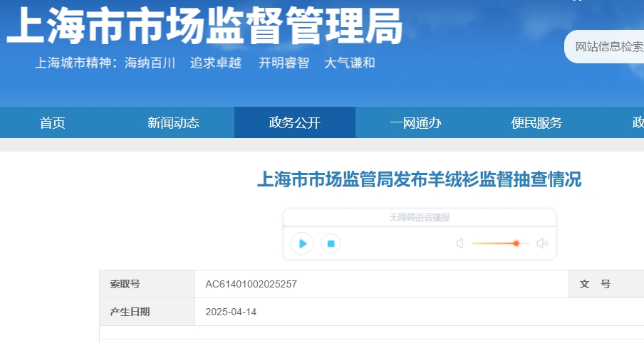Click the high volume speaker icon

[x=542, y=243]
